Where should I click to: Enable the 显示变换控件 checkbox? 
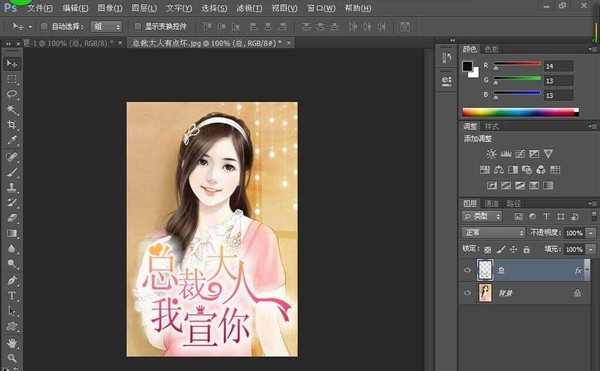tap(137, 26)
